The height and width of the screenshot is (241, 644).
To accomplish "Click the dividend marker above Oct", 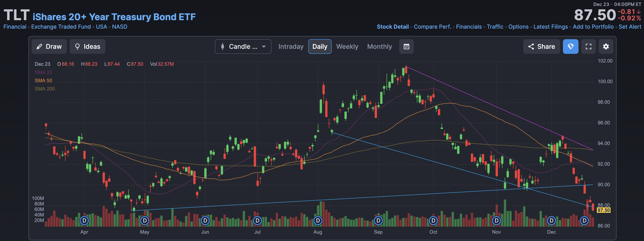I will point(433,221).
